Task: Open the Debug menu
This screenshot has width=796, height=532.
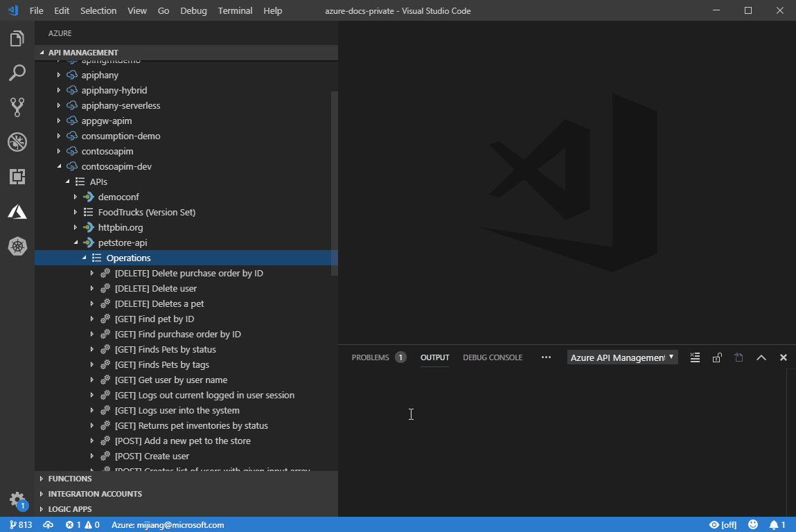Action: 193,10
